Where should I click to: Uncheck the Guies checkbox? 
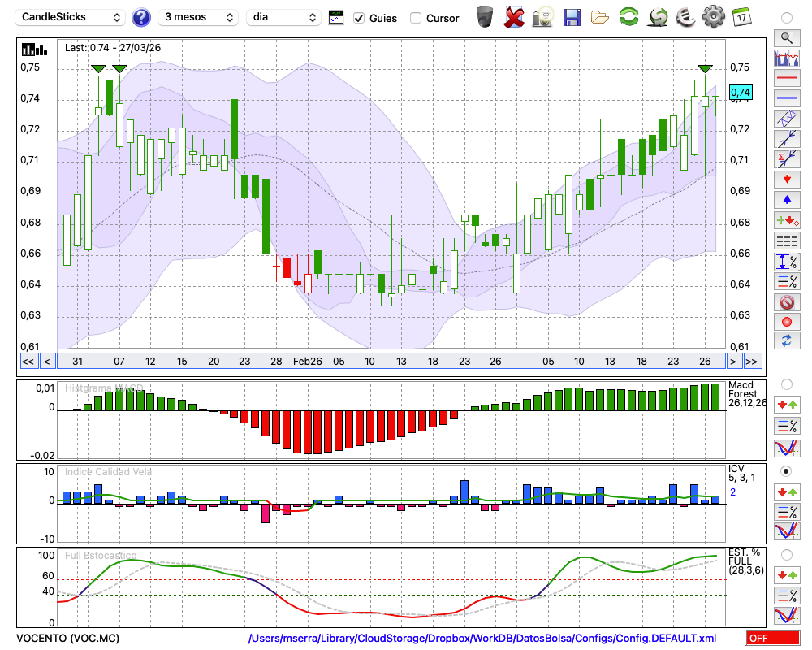pyautogui.click(x=359, y=18)
